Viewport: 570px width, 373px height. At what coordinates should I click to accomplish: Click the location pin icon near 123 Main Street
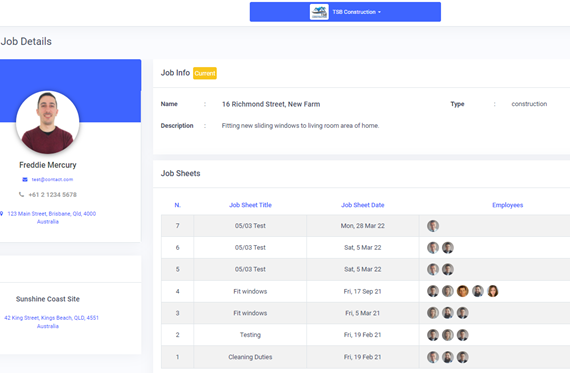tap(2, 214)
